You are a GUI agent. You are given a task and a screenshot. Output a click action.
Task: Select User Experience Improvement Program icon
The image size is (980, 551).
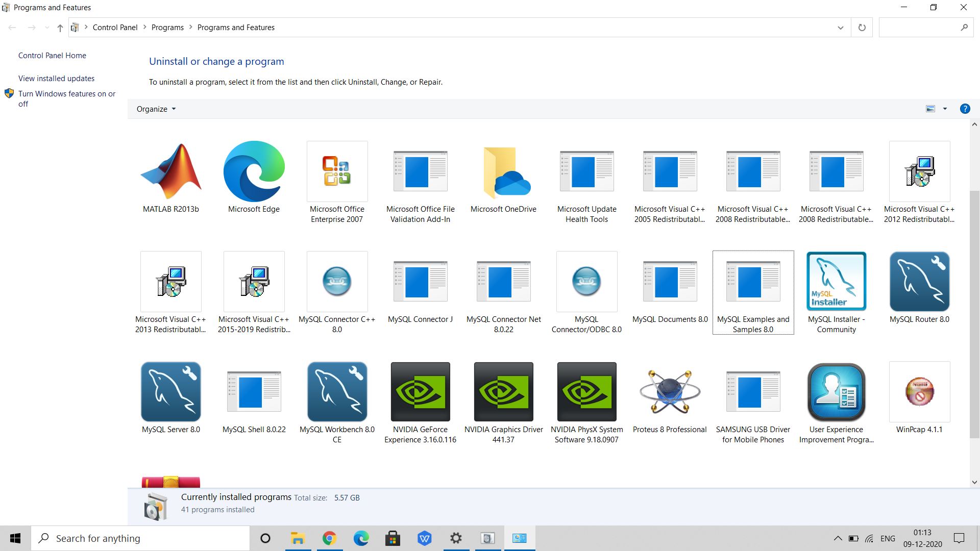pyautogui.click(x=836, y=392)
